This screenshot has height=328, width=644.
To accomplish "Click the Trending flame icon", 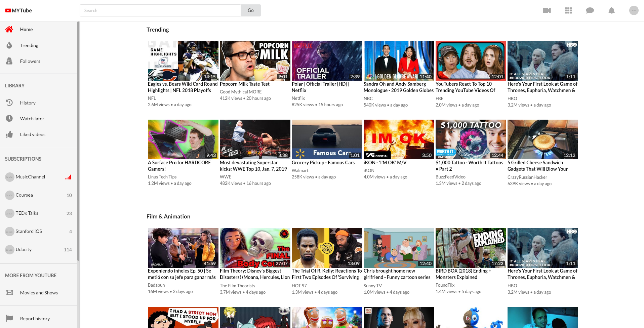I will [9, 45].
